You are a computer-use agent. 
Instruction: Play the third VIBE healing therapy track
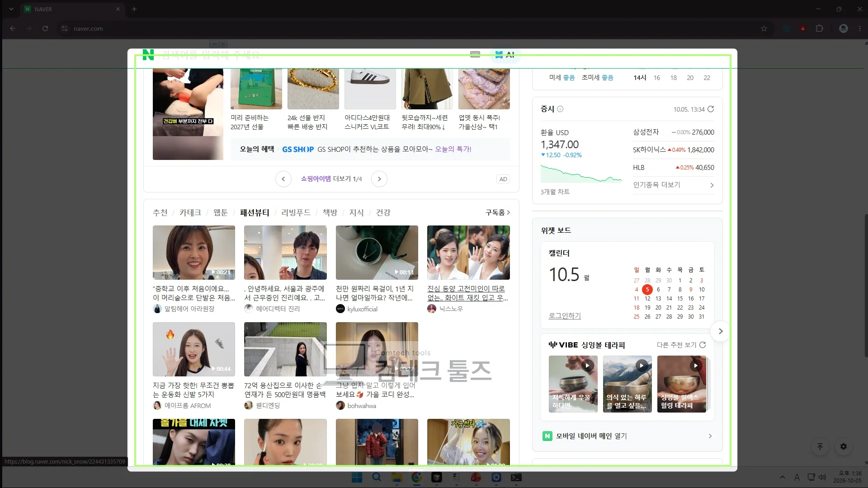695,365
